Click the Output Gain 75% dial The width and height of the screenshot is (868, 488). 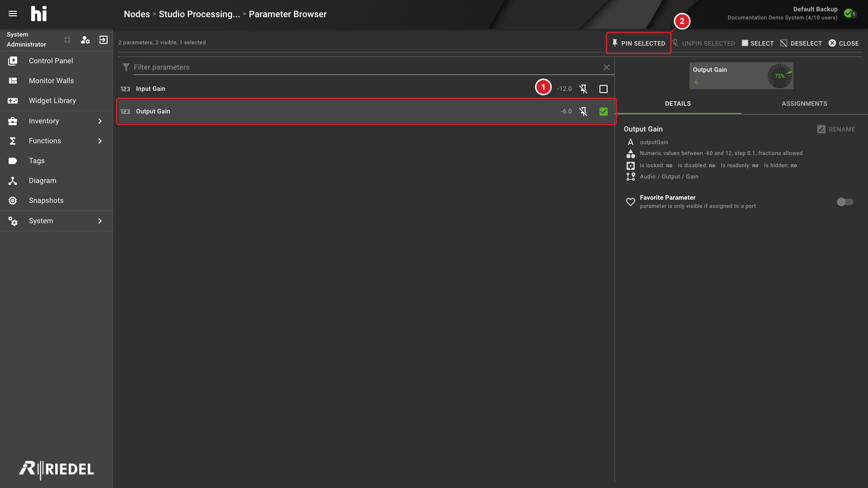780,75
